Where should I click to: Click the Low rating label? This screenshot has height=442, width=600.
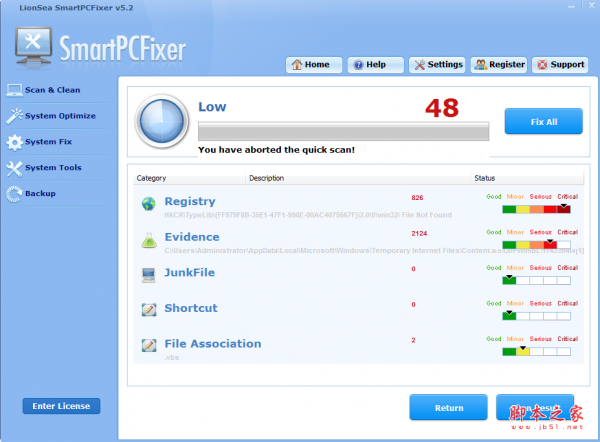[x=212, y=107]
